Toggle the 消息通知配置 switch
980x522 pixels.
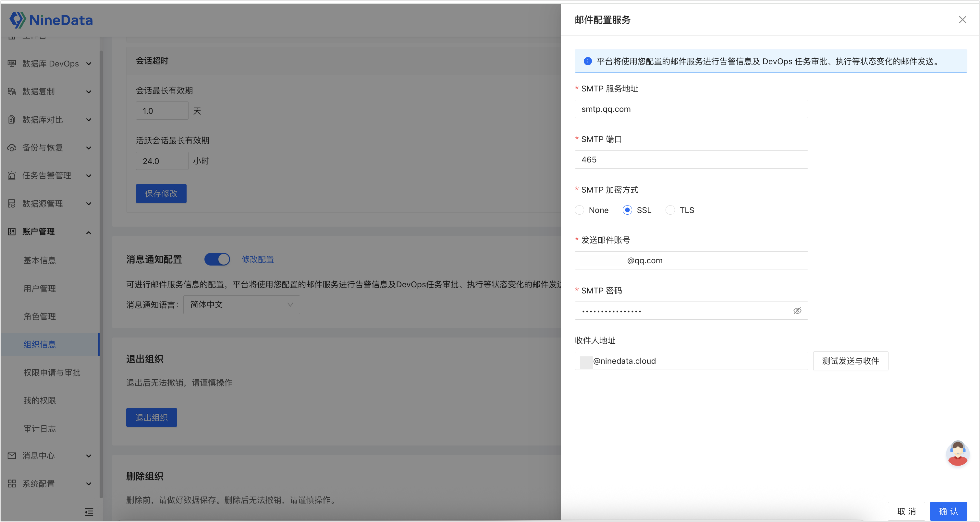(x=217, y=259)
